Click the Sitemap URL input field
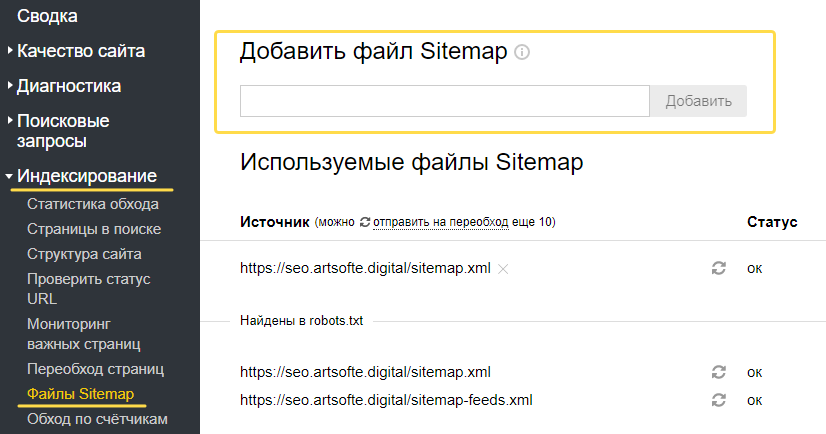Image resolution: width=826 pixels, height=434 pixels. point(445,101)
